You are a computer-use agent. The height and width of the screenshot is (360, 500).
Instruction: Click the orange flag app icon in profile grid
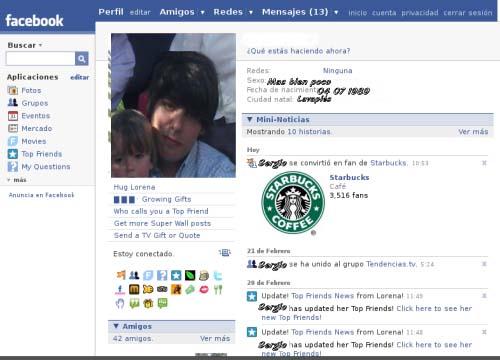tap(121, 275)
